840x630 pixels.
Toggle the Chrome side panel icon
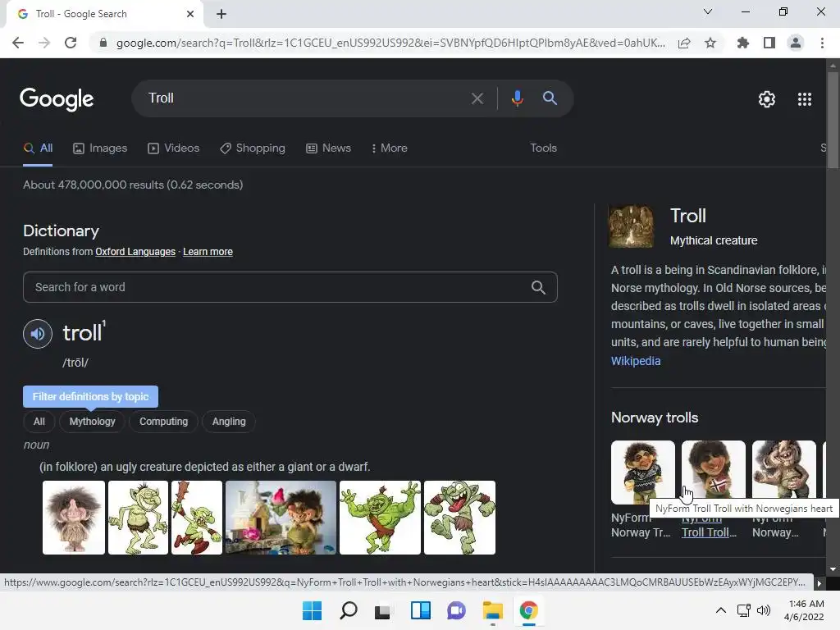click(x=769, y=43)
